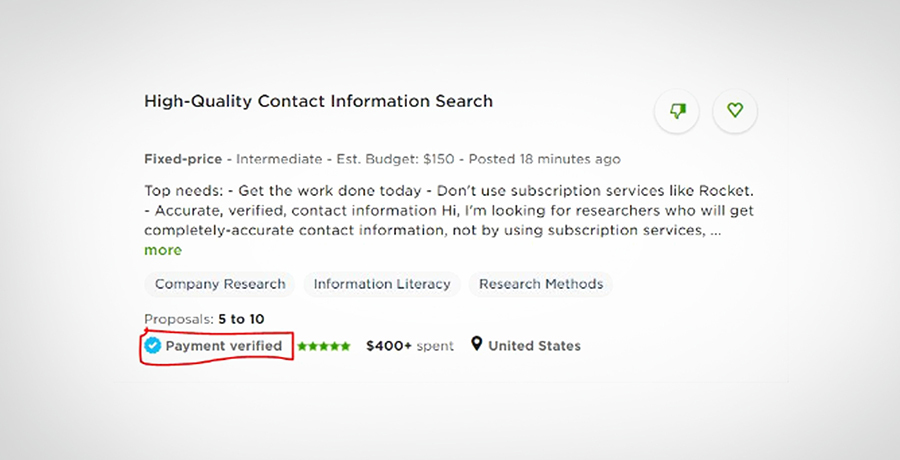This screenshot has width=900, height=460.
Task: Click the blue payment verified checkmark badge
Action: (153, 346)
